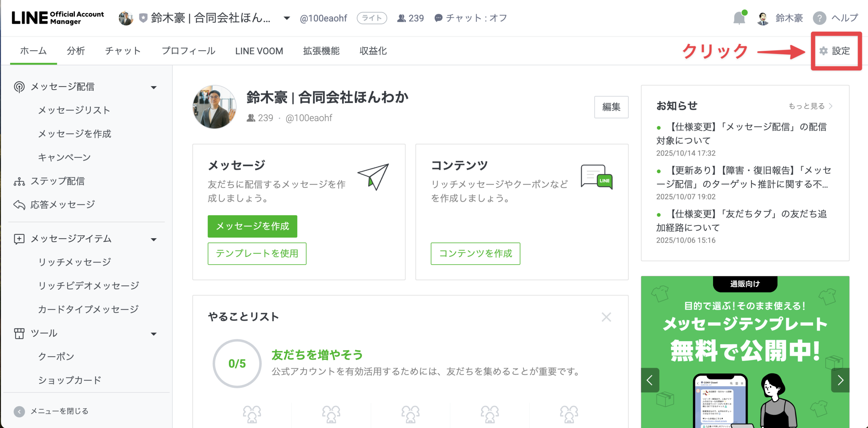Collapse the メッセージ配信 sidebar section
868x428 pixels.
(154, 87)
